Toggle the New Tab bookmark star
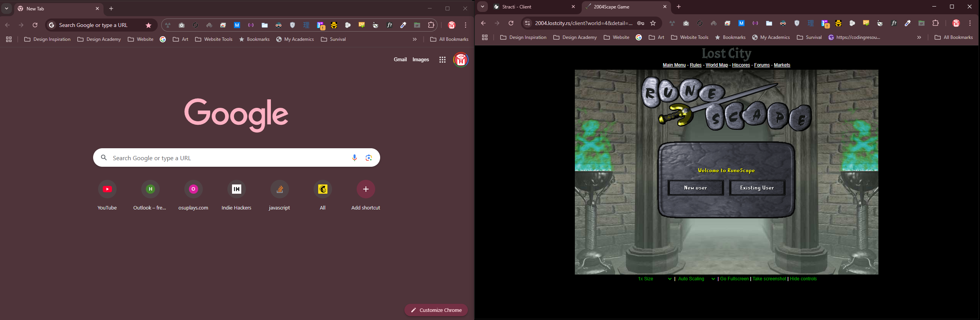The width and height of the screenshot is (980, 320). pos(149,25)
